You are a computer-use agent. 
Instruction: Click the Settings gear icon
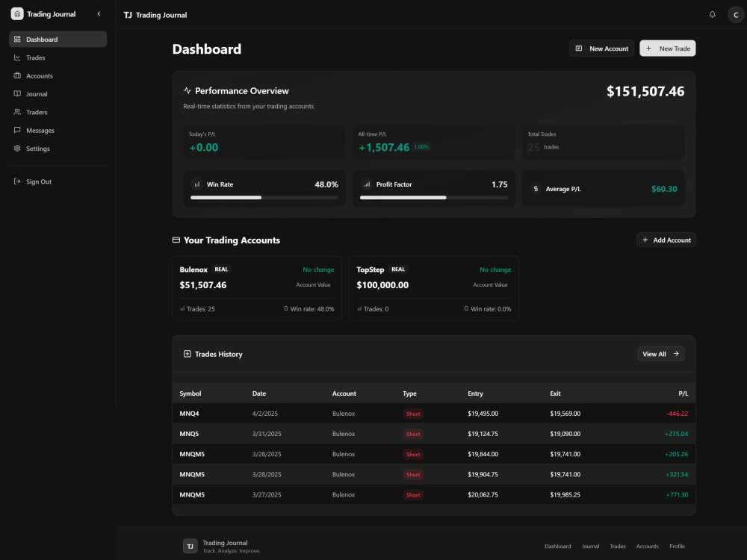click(x=17, y=148)
